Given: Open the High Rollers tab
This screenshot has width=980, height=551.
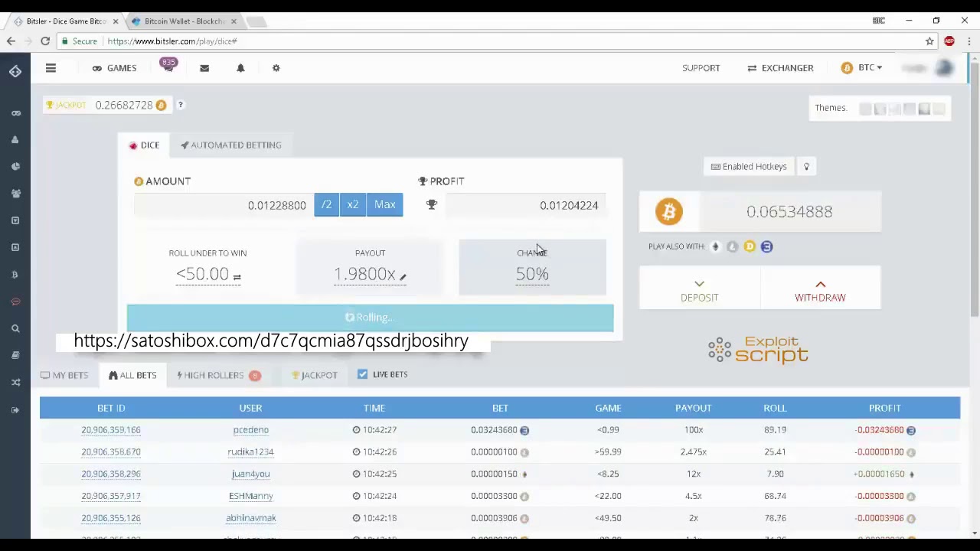Looking at the screenshot, I should (x=218, y=375).
